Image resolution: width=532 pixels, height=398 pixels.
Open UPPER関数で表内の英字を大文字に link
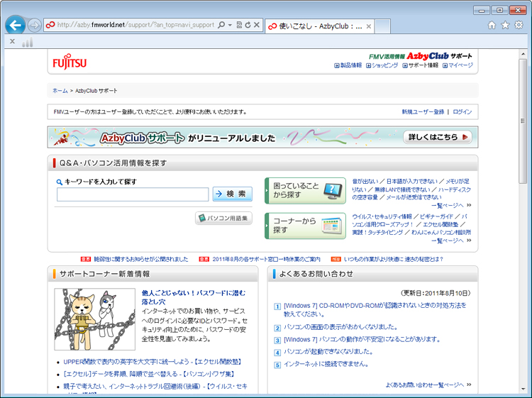click(x=153, y=362)
